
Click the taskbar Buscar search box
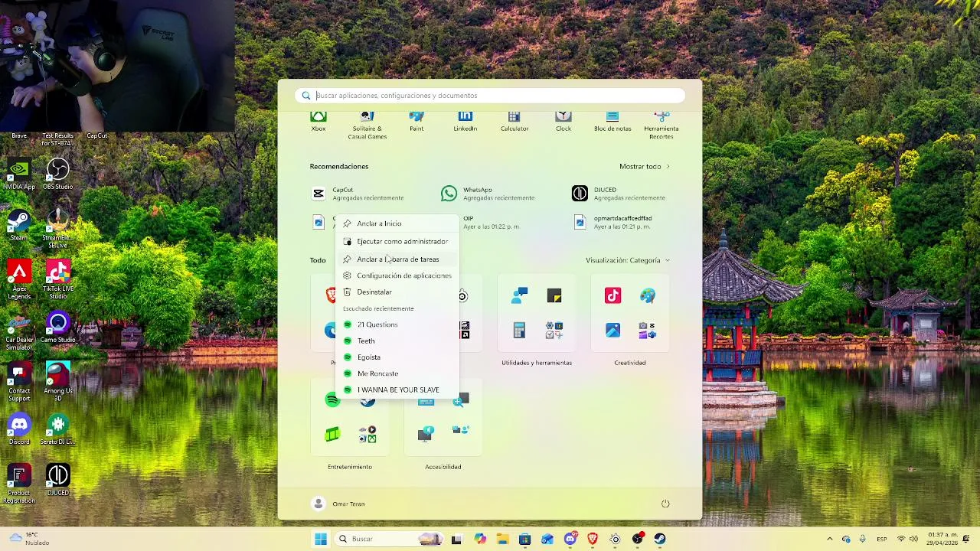pos(389,539)
